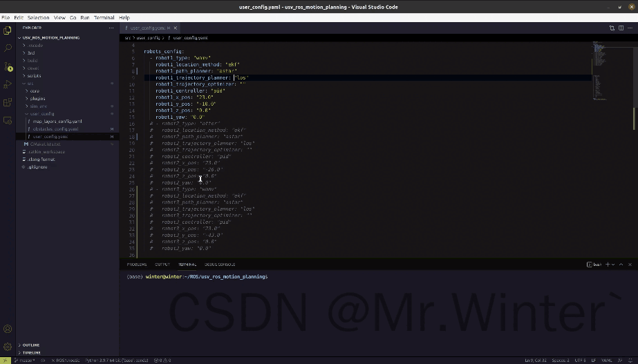The image size is (638, 364).
Task: Click the remote window indicator in the status bar
Action: (6, 361)
